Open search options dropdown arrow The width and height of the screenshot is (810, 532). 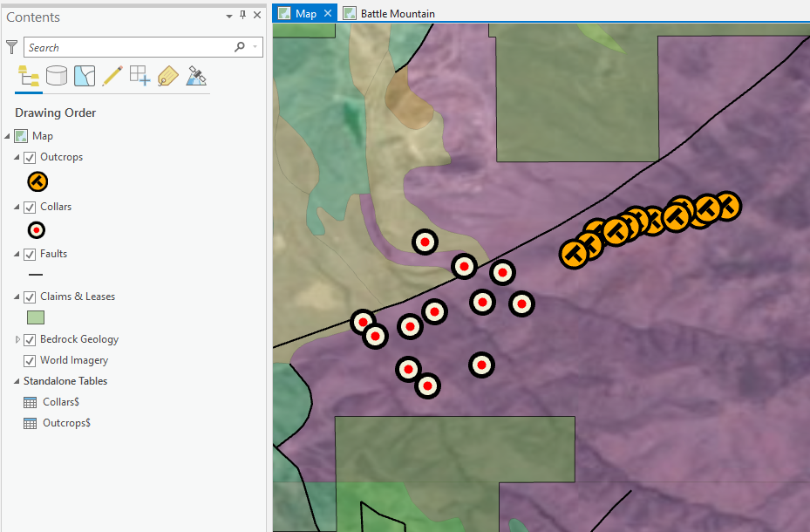pyautogui.click(x=255, y=47)
